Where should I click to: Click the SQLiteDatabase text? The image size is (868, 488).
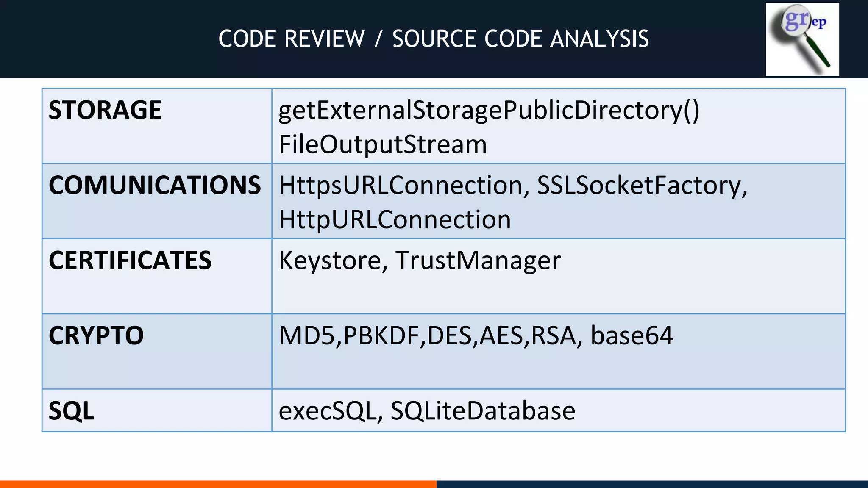pos(483,411)
